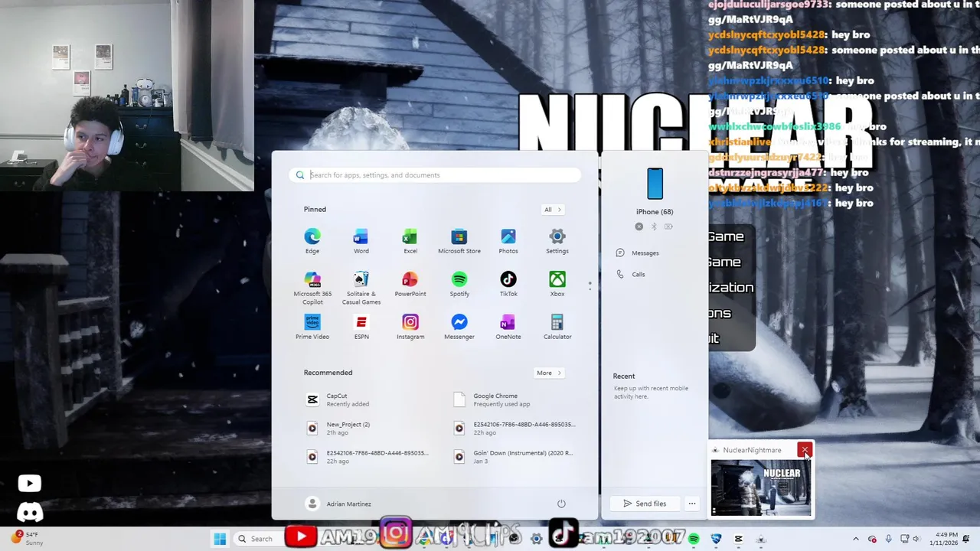
Task: Click the phone battery status icon
Action: coord(668,227)
